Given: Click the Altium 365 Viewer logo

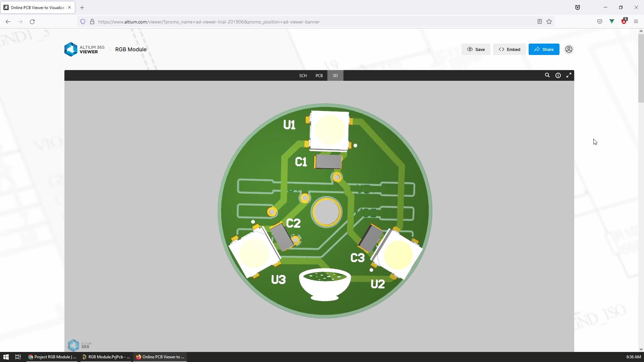Looking at the screenshot, I should pyautogui.click(x=84, y=50).
